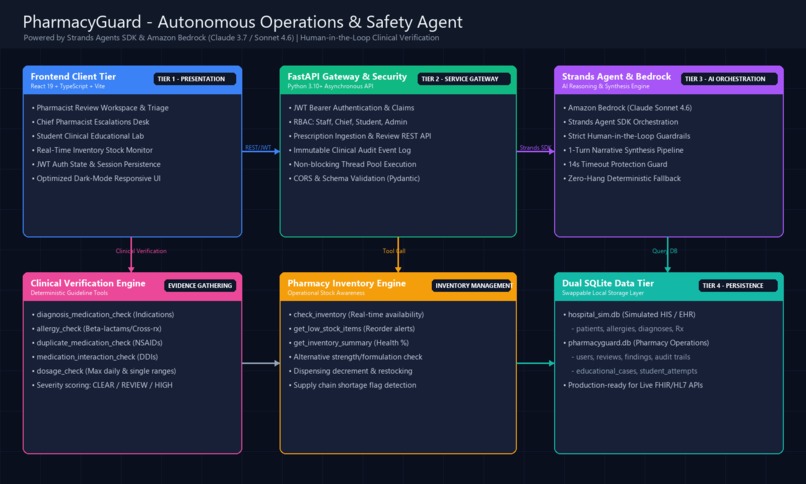Select the Clinical Verification Engine heading
Image resolution: width=806 pixels, height=484 pixels.
(x=88, y=283)
